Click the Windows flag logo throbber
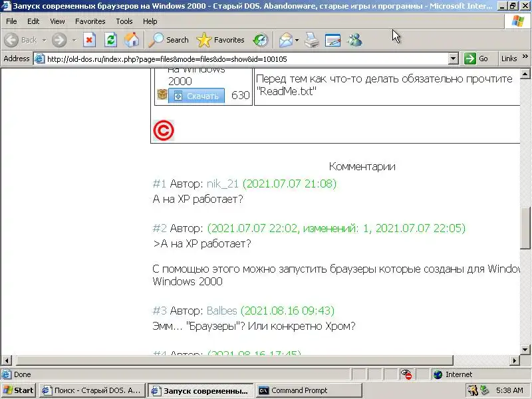The height and width of the screenshot is (399, 532). [x=518, y=21]
